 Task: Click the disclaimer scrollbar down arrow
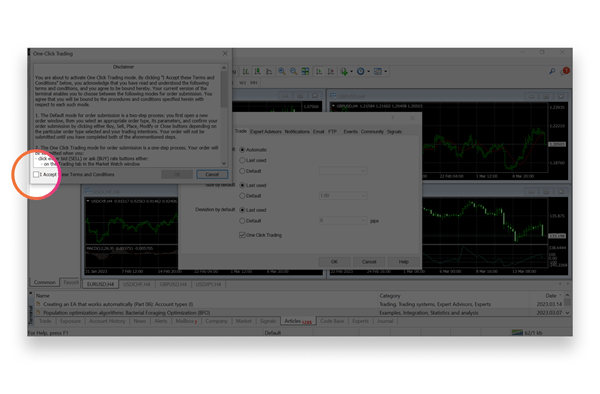pyautogui.click(x=224, y=163)
